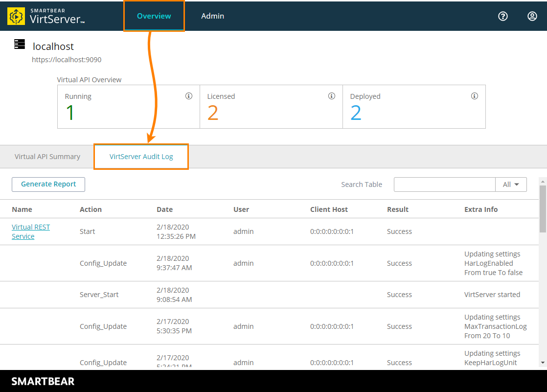Click the localhost server icon
Image resolution: width=547 pixels, height=392 pixels.
19,45
